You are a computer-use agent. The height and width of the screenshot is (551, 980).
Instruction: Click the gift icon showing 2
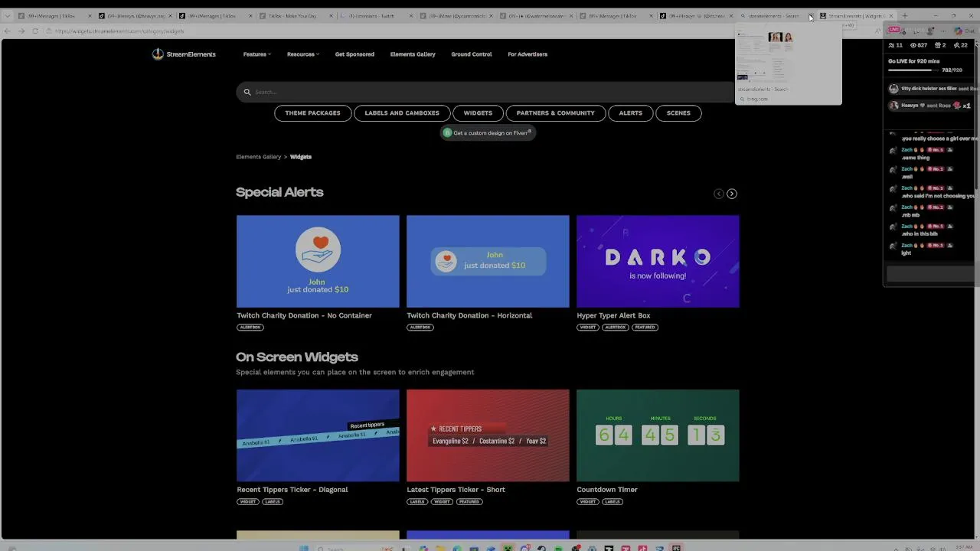937,45
